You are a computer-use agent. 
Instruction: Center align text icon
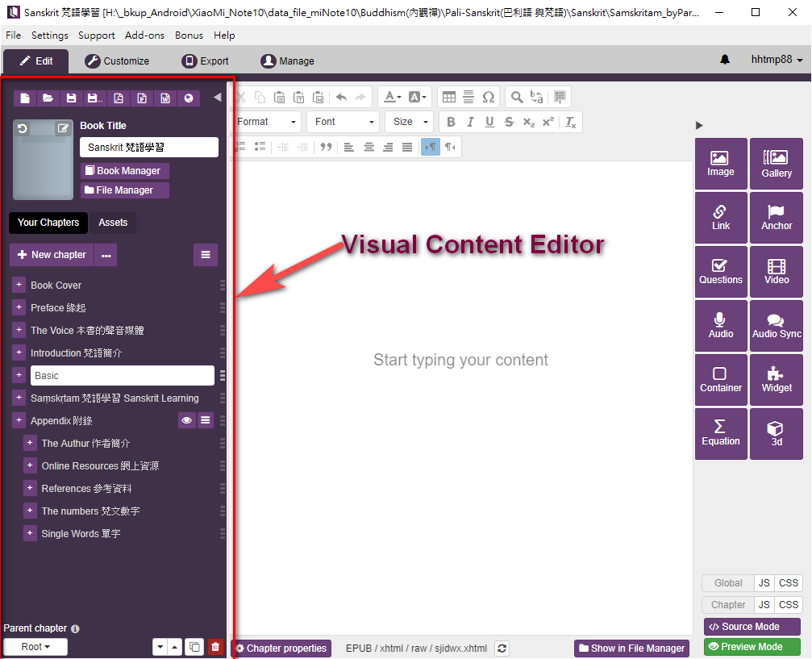pyautogui.click(x=369, y=147)
